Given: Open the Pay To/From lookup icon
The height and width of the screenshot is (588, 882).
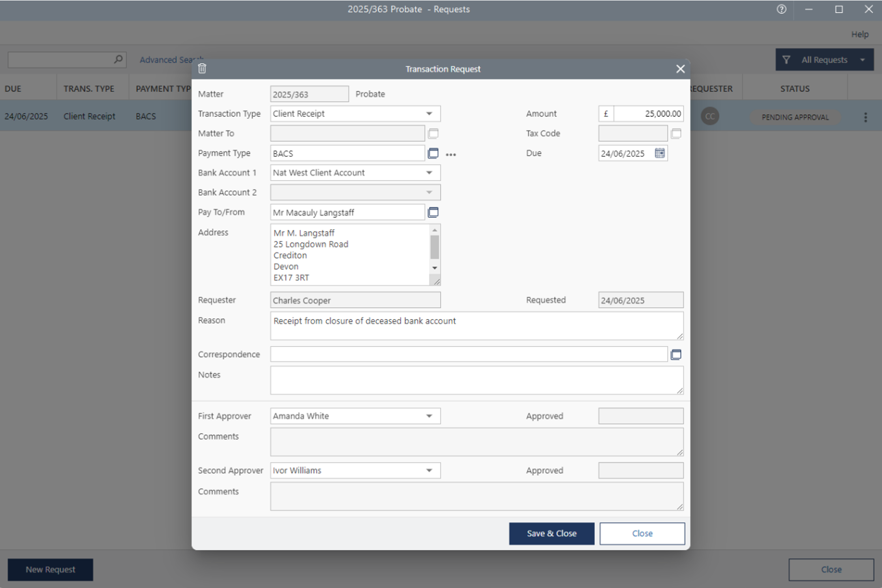Looking at the screenshot, I should [x=433, y=212].
